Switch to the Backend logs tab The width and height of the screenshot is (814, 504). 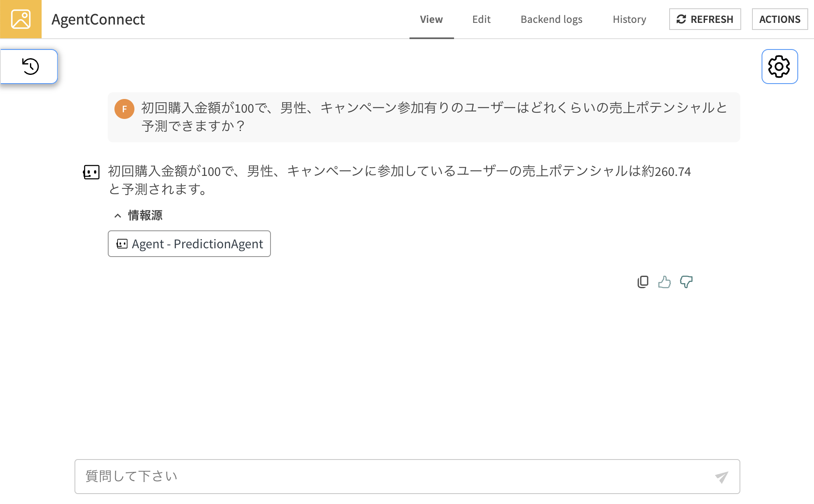(x=551, y=19)
